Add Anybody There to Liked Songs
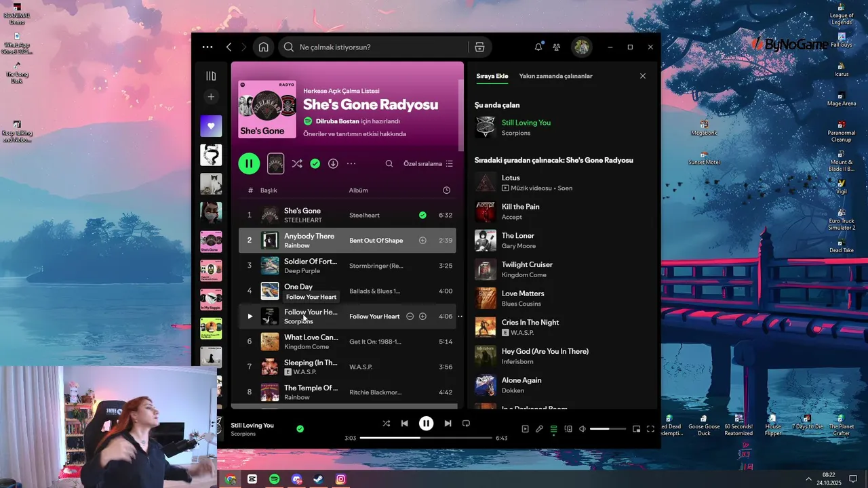Screen dimensions: 868x488 (x=422, y=241)
